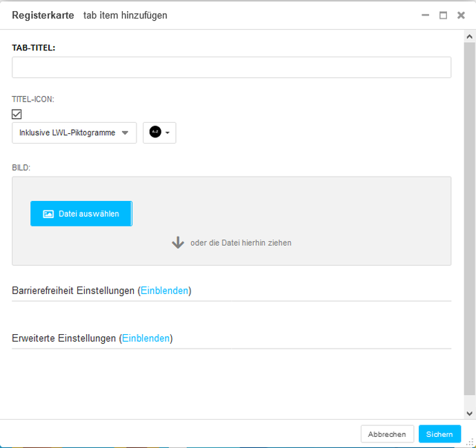The image size is (476, 448).
Task: Minimize the Registerkarte dialog
Action: (x=426, y=15)
